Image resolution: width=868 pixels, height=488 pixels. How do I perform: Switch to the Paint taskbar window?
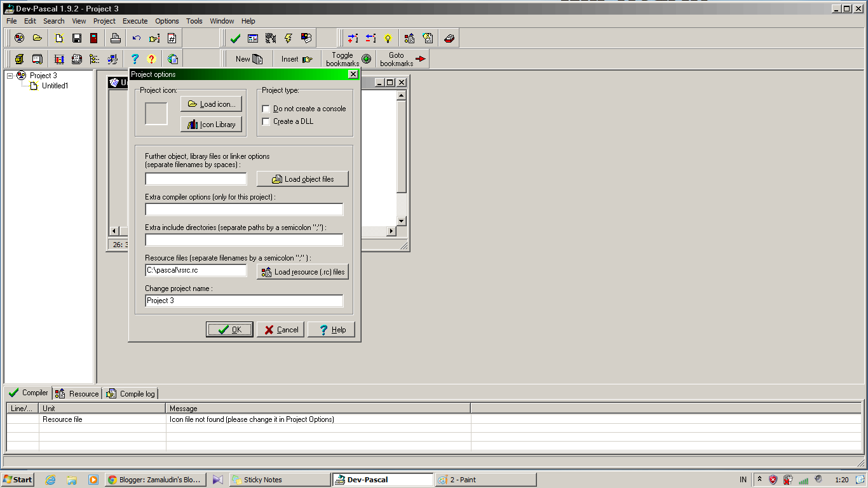(485, 480)
